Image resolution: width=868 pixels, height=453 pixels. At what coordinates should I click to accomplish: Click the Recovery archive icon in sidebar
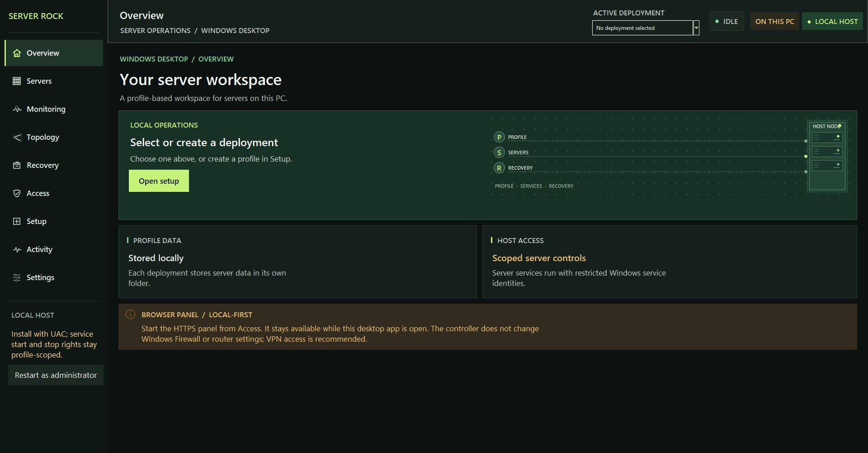pyautogui.click(x=17, y=165)
